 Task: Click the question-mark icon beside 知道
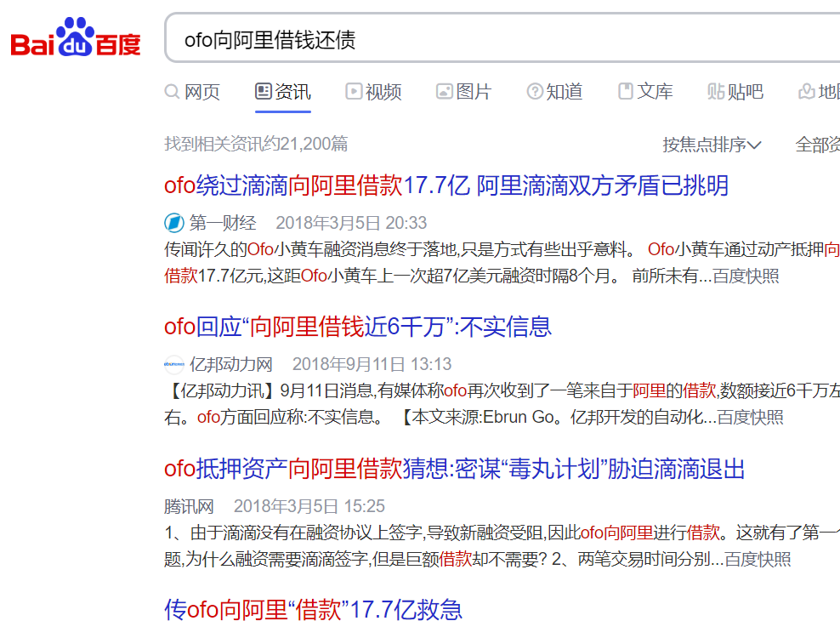coord(535,91)
